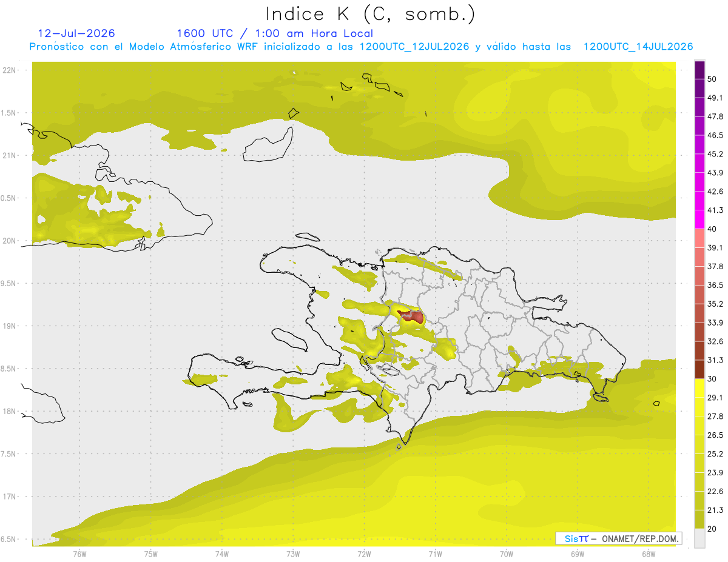Click the dark brown swatch beside 31.3
This screenshot has width=728, height=562.
pyautogui.click(x=699, y=369)
